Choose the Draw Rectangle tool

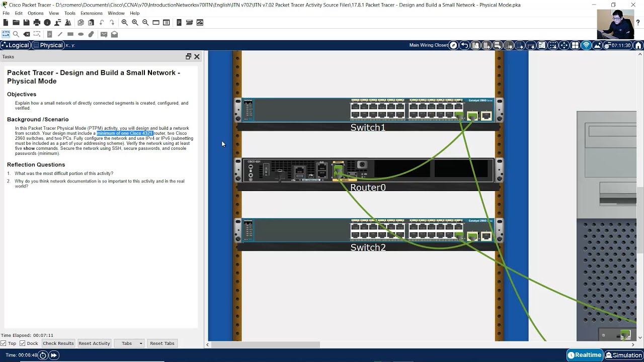point(70,34)
